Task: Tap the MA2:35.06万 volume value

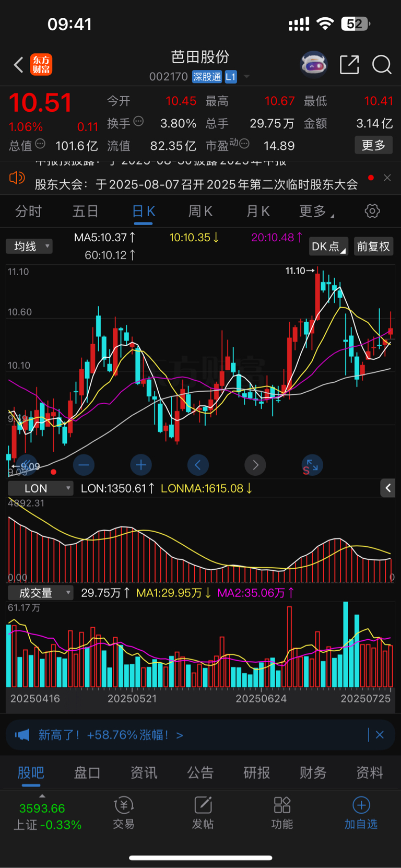Action: tap(256, 593)
